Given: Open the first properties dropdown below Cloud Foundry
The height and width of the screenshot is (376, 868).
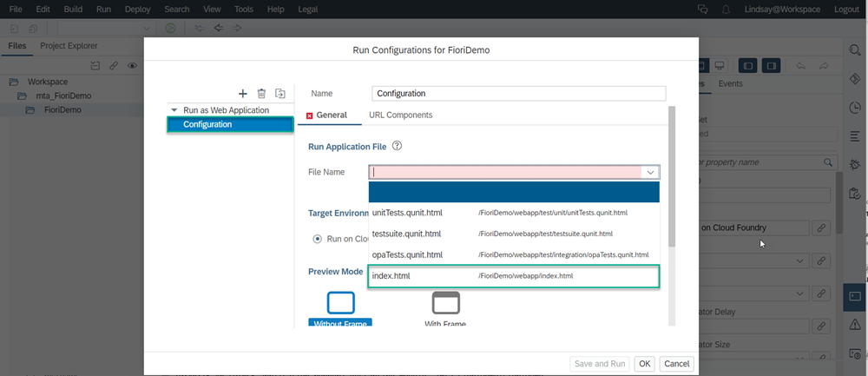Looking at the screenshot, I should tap(799, 261).
